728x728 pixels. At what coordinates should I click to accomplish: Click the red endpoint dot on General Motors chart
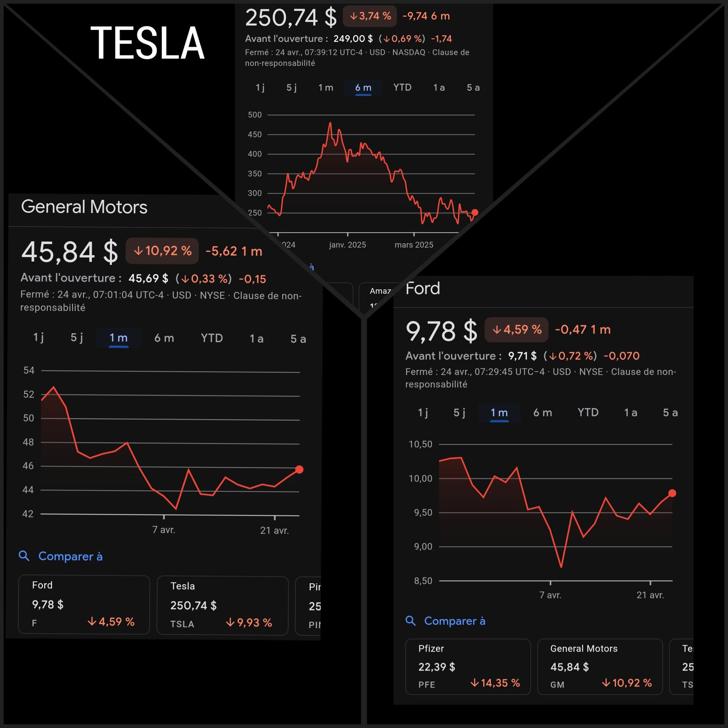click(x=299, y=469)
